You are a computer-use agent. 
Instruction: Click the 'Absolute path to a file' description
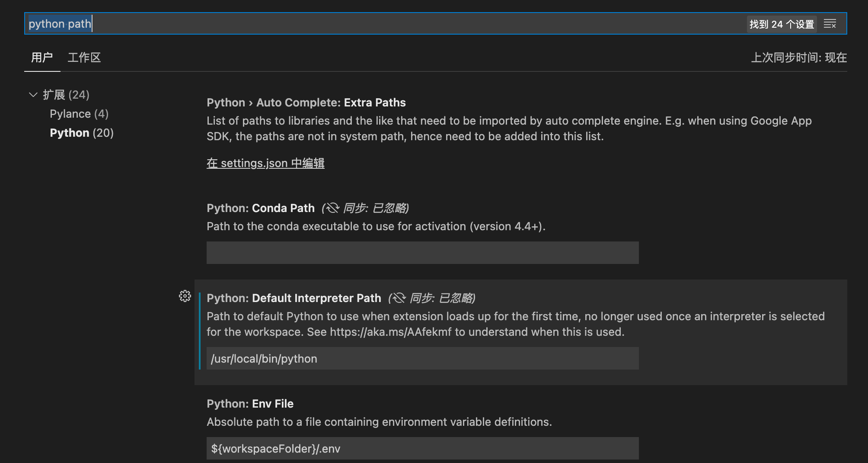379,422
